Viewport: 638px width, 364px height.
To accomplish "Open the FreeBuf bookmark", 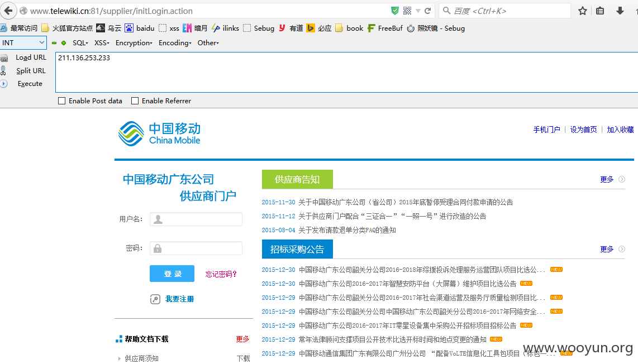I will tap(385, 28).
